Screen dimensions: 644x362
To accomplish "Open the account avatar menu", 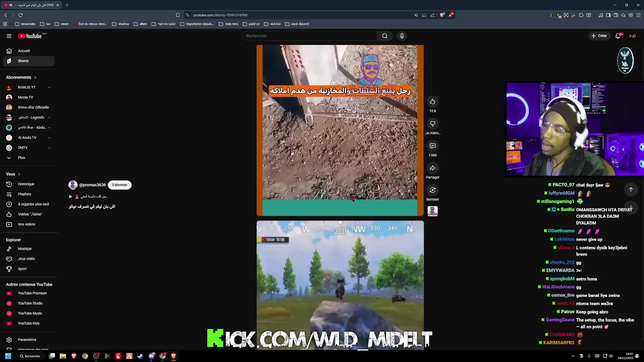I will [x=632, y=36].
